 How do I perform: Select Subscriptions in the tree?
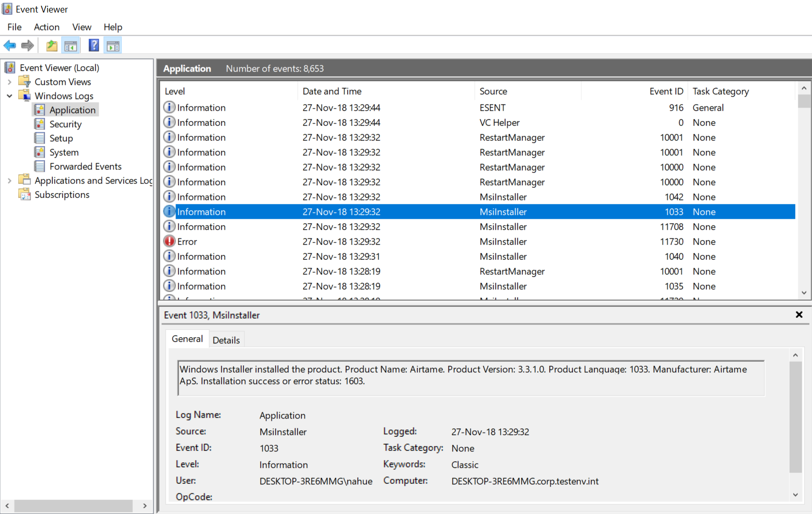click(x=62, y=195)
